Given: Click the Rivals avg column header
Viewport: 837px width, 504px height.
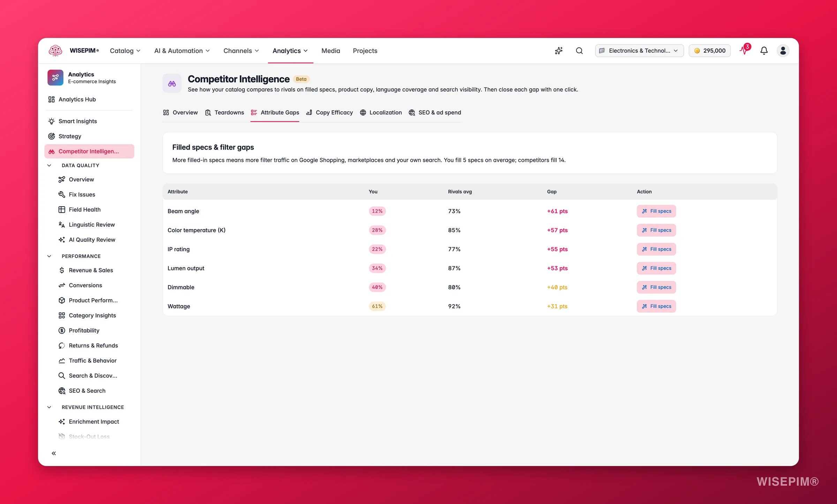Looking at the screenshot, I should click(x=460, y=191).
